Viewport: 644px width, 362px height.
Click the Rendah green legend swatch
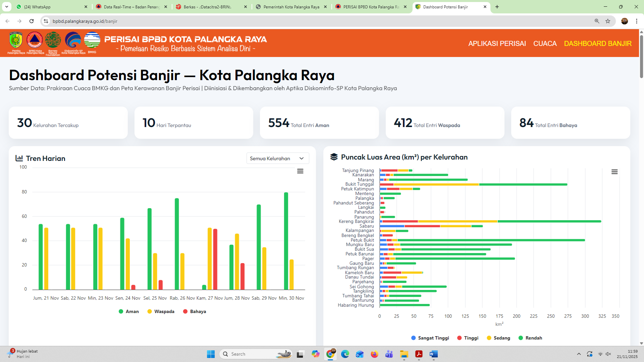[x=521, y=338]
